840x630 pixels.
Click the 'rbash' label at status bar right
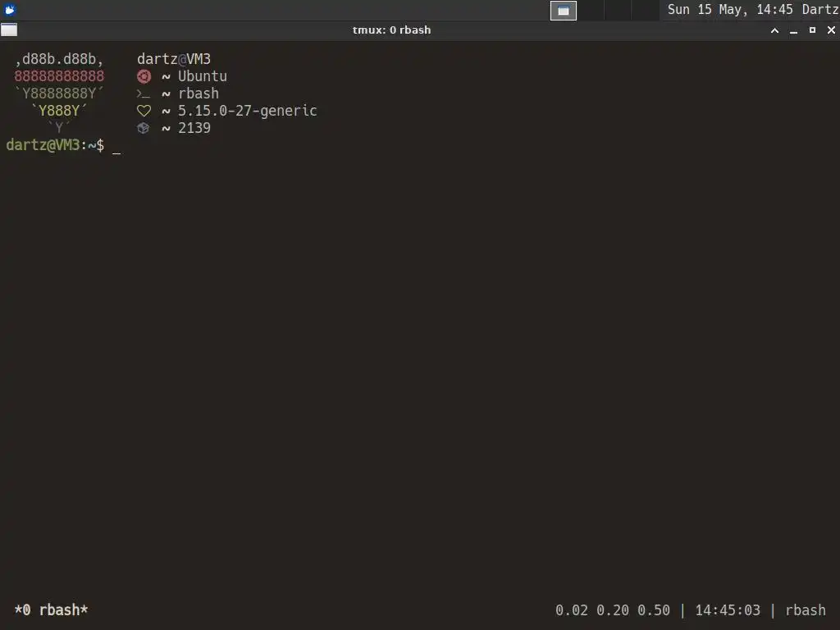[x=806, y=610]
